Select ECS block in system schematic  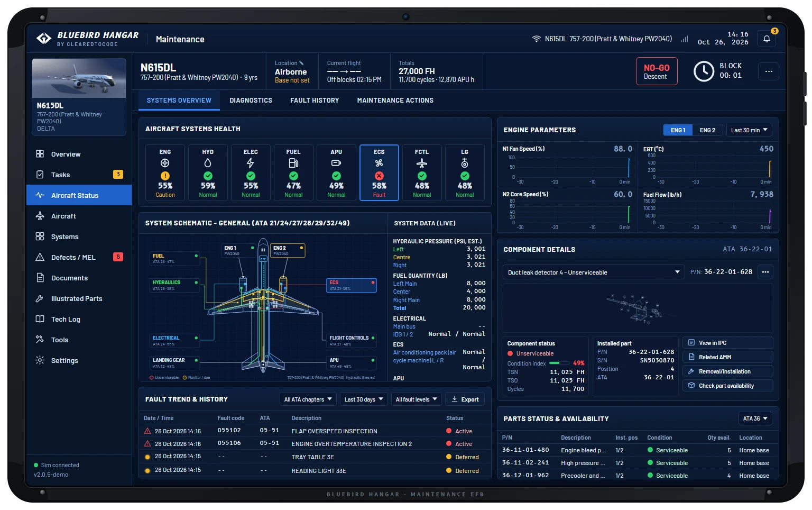point(352,285)
